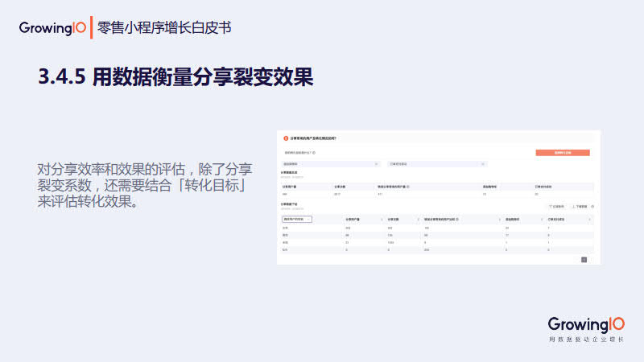Click the detail table cell showing 1333
Screen dimensions: 644x362
(x=390, y=243)
